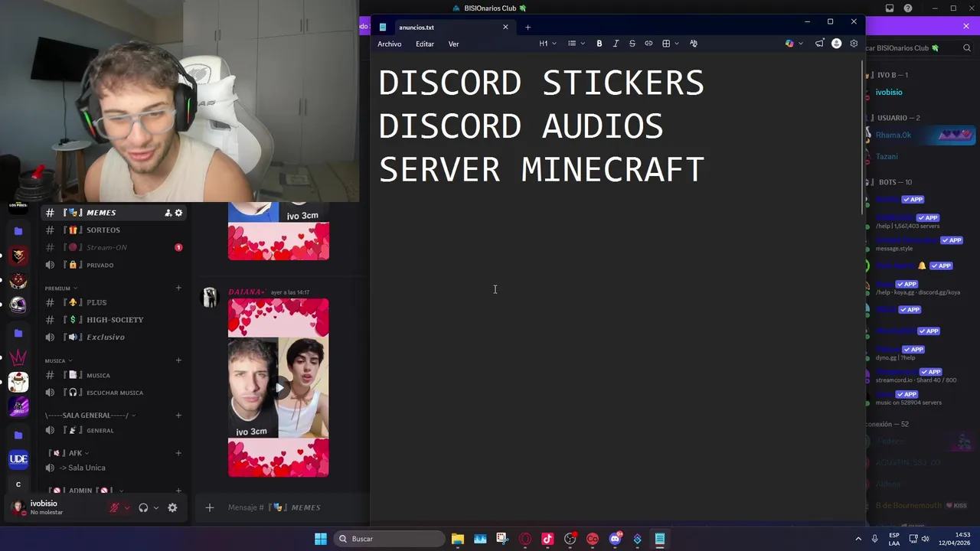Add a new Notepad tab

point(528,28)
